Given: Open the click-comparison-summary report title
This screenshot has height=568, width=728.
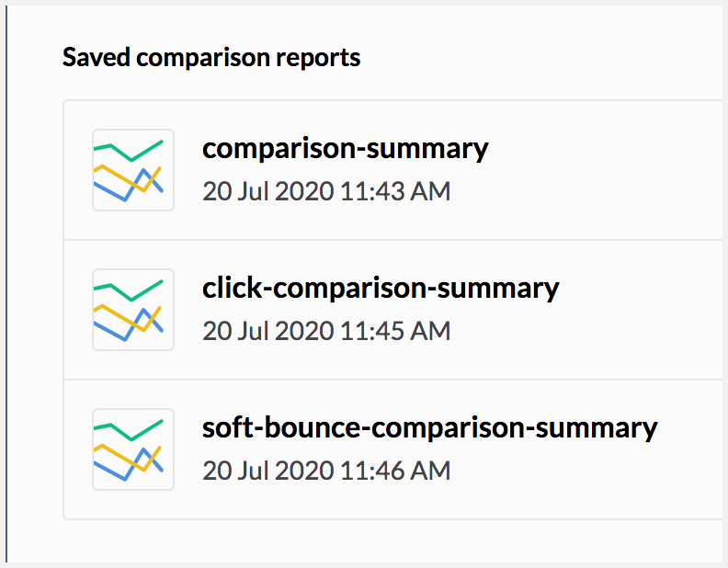Looking at the screenshot, I should 381,288.
